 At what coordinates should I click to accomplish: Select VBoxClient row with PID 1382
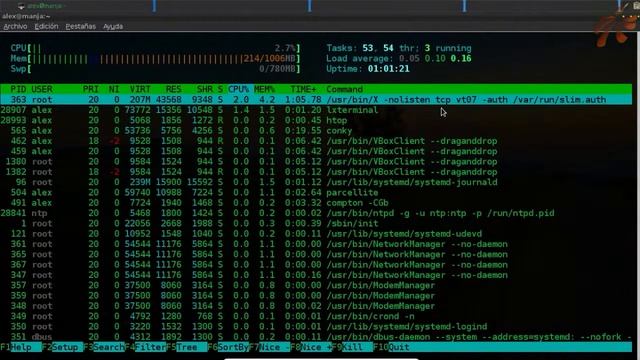[x=316, y=172]
